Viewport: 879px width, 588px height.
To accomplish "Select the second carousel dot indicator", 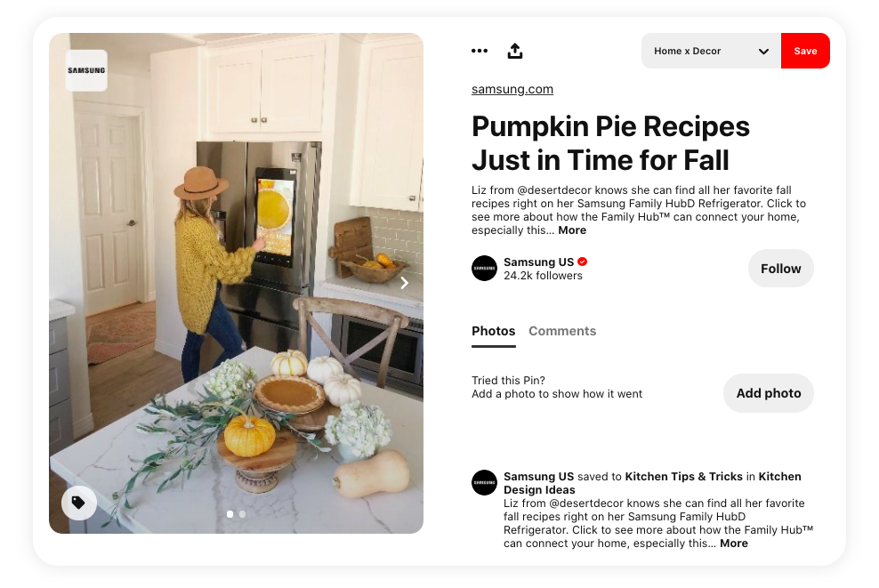I will 242,514.
